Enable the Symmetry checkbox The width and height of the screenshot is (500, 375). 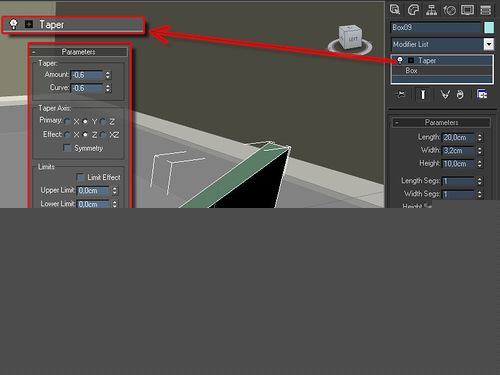click(67, 148)
